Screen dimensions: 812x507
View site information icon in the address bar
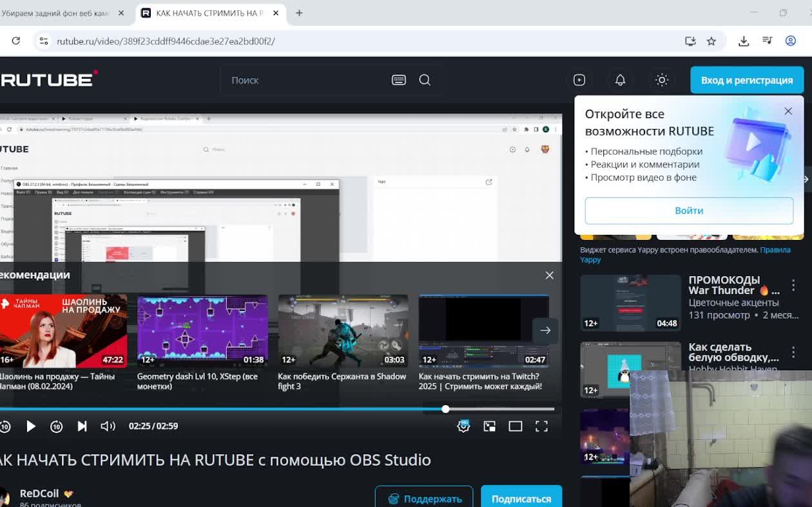[x=44, y=41]
